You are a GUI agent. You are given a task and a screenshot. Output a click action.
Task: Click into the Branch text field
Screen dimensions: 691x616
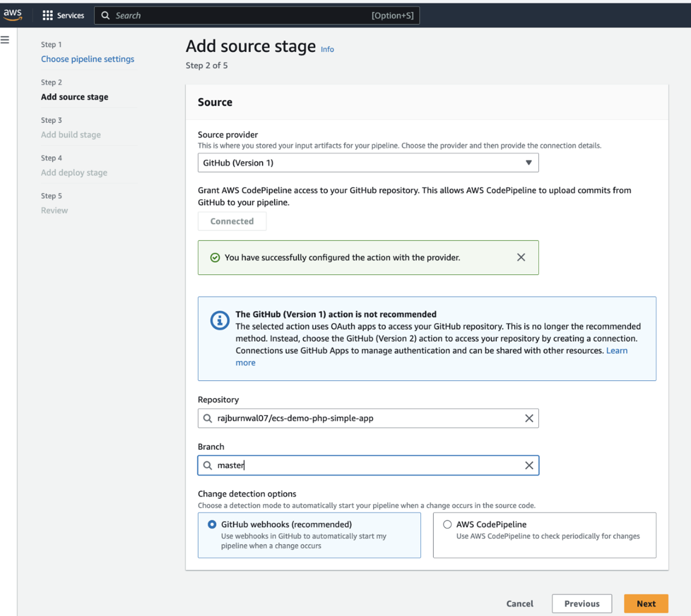point(368,465)
